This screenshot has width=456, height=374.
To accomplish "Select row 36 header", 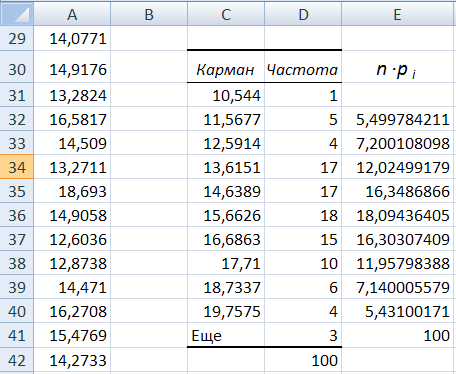I will (17, 215).
